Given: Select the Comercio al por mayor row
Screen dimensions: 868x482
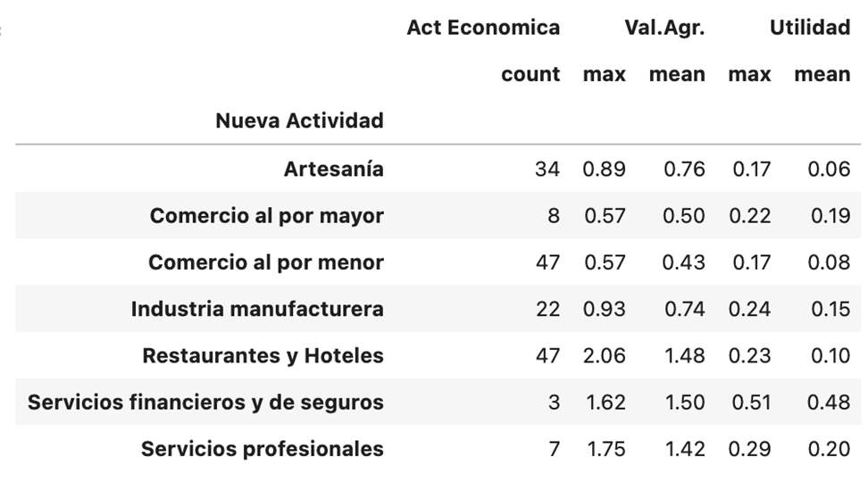Looking at the screenshot, I should 438,215.
